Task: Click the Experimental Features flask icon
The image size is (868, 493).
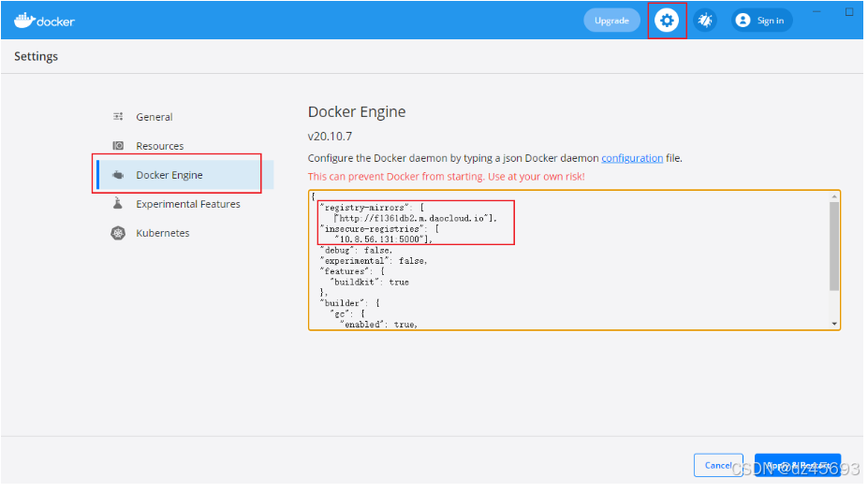Action: (x=118, y=204)
